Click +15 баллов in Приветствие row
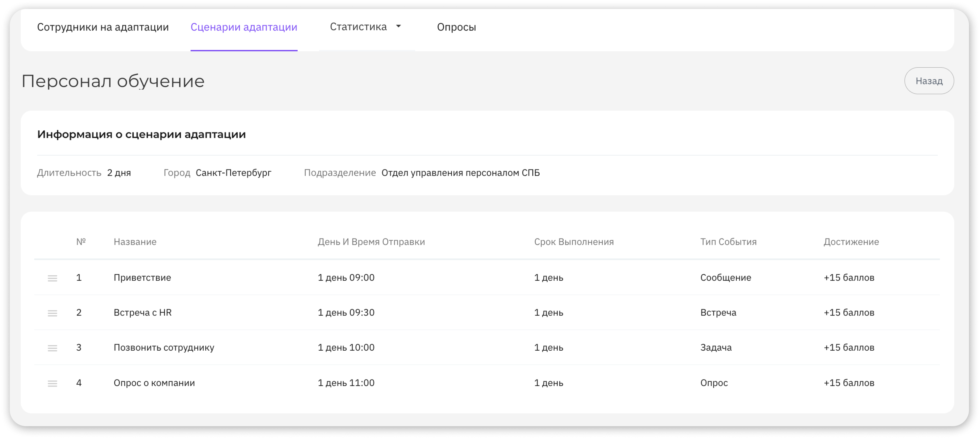The width and height of the screenshot is (980, 438). (849, 277)
